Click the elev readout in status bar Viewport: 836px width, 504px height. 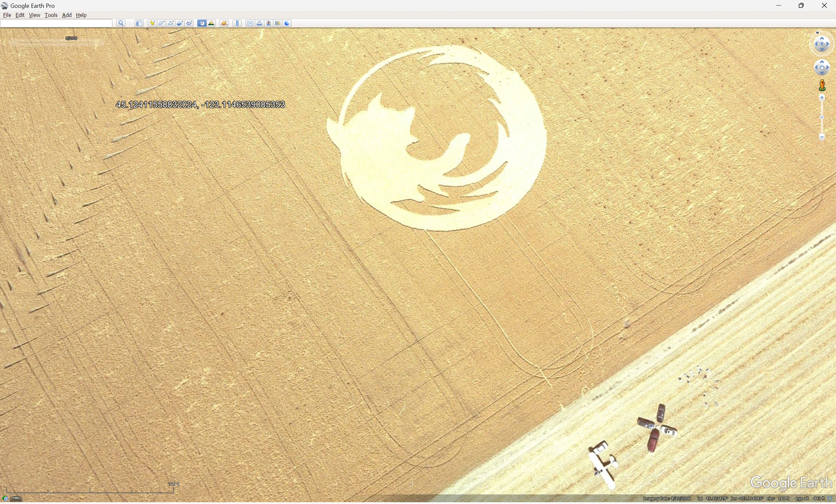[x=778, y=499]
